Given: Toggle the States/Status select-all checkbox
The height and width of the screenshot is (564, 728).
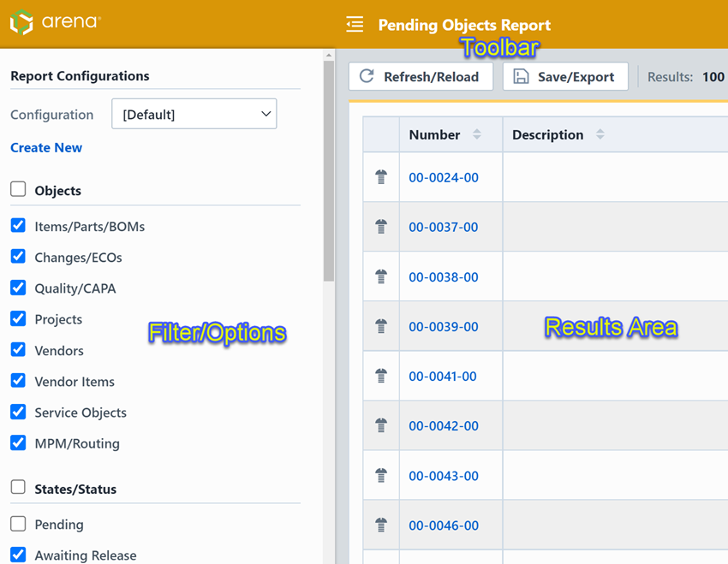Looking at the screenshot, I should [18, 488].
